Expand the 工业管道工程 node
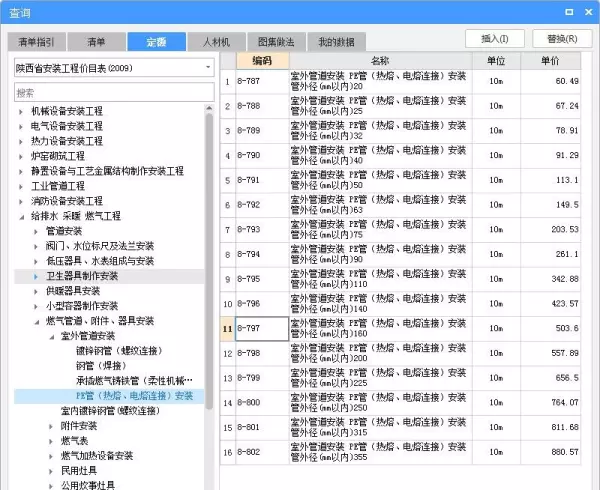The height and width of the screenshot is (490, 600). [21, 187]
